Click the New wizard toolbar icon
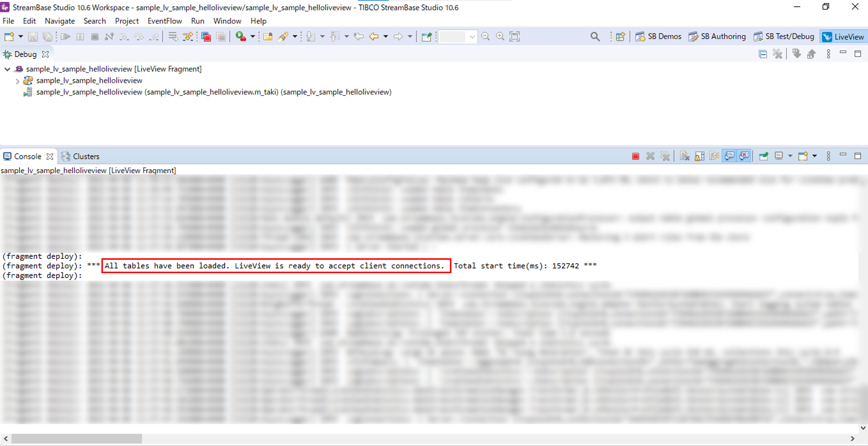 pyautogui.click(x=9, y=37)
